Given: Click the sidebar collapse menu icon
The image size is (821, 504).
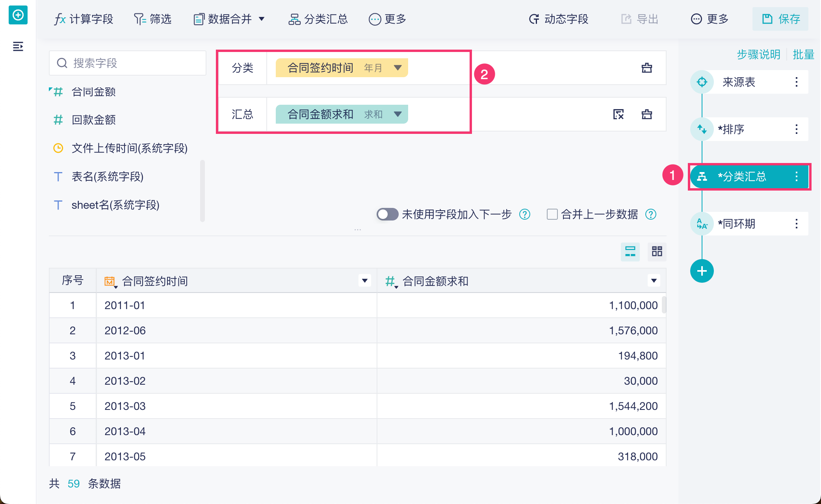Looking at the screenshot, I should 18,46.
